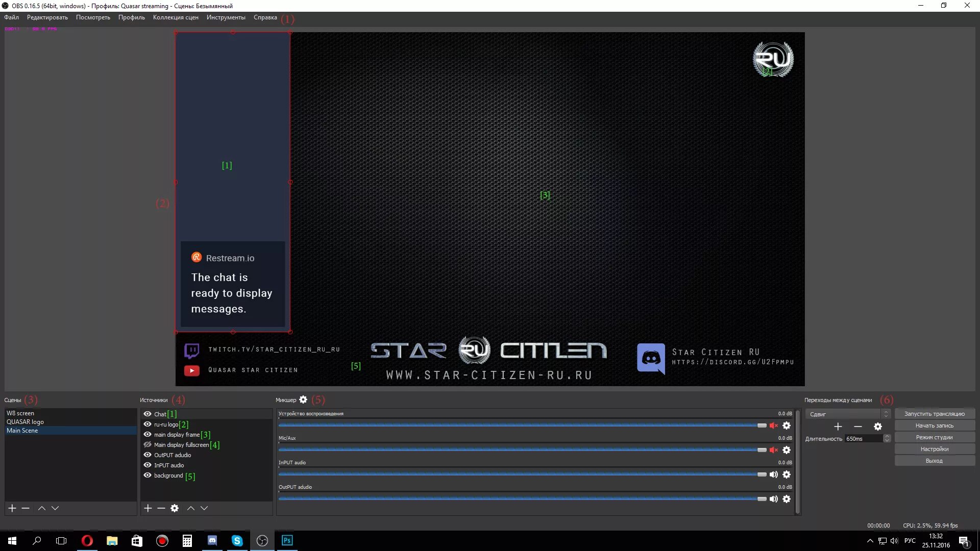Click the add new scene plus icon
980x551 pixels.
[x=11, y=508]
